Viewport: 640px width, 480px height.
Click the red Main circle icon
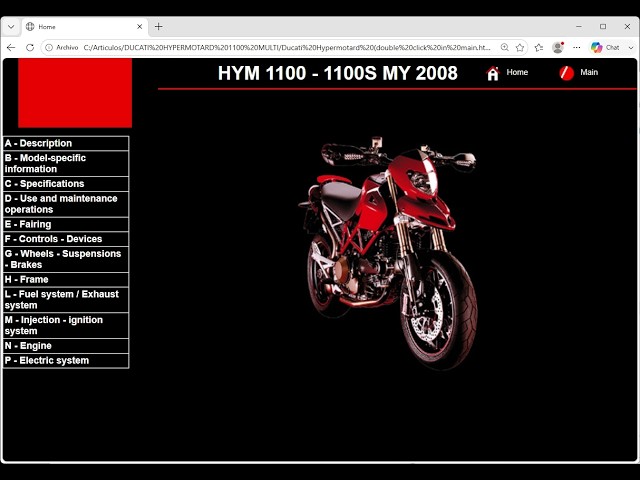click(566, 73)
